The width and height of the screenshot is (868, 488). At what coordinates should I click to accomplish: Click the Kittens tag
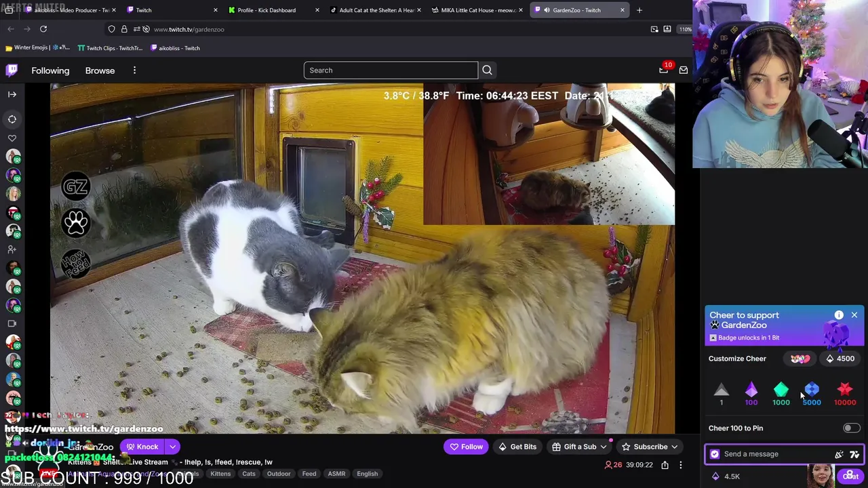(220, 474)
